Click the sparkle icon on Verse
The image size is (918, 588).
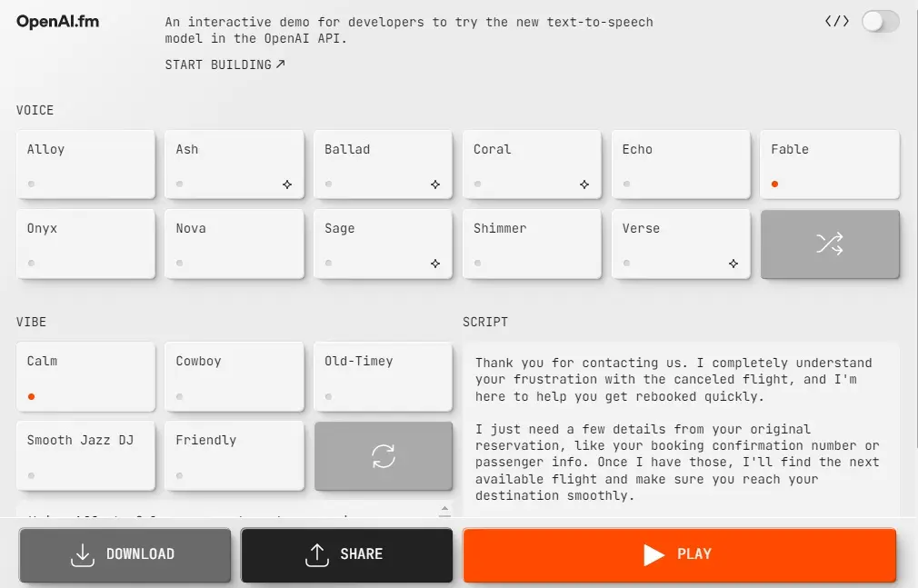pyautogui.click(x=733, y=264)
